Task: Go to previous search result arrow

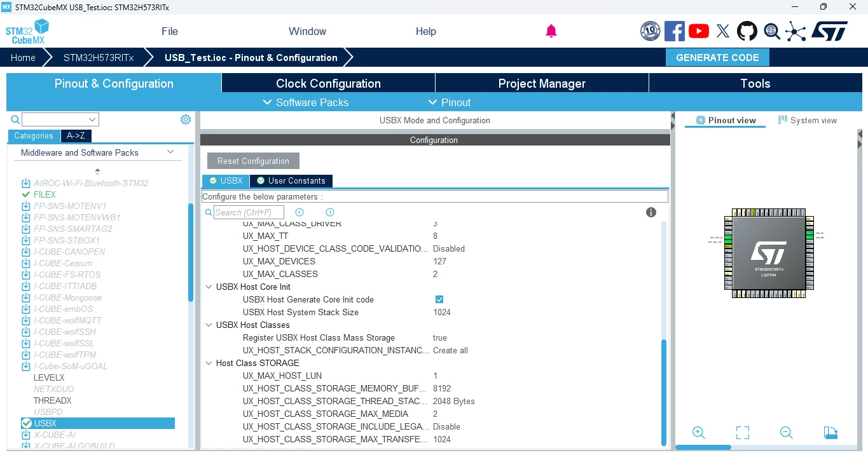Action: (300, 212)
